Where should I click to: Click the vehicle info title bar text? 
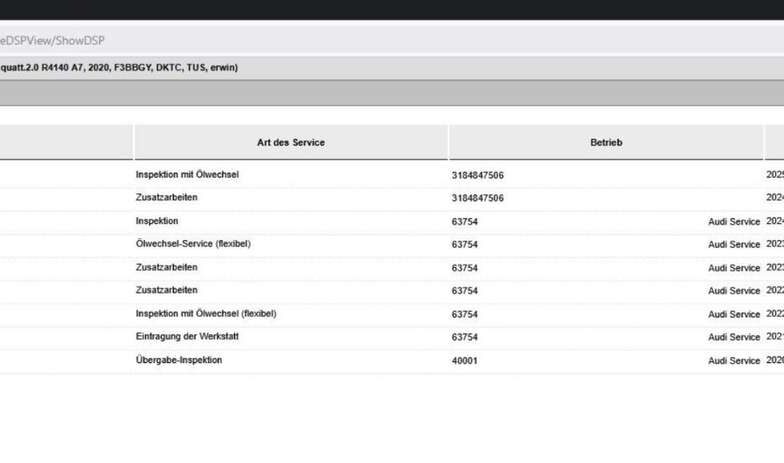point(119,68)
